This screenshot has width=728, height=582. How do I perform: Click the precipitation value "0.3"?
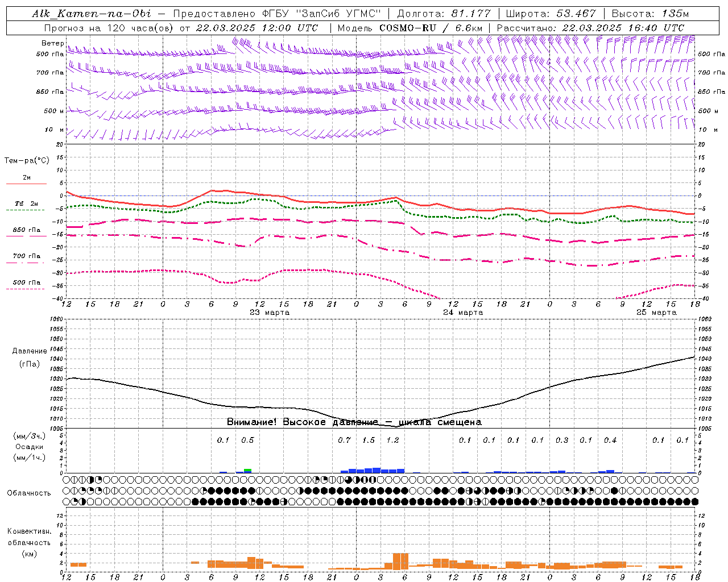point(562,440)
